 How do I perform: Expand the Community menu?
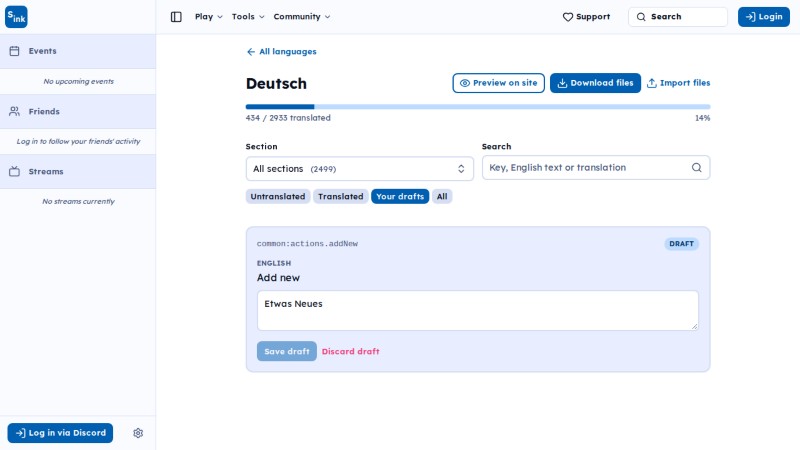(x=302, y=17)
